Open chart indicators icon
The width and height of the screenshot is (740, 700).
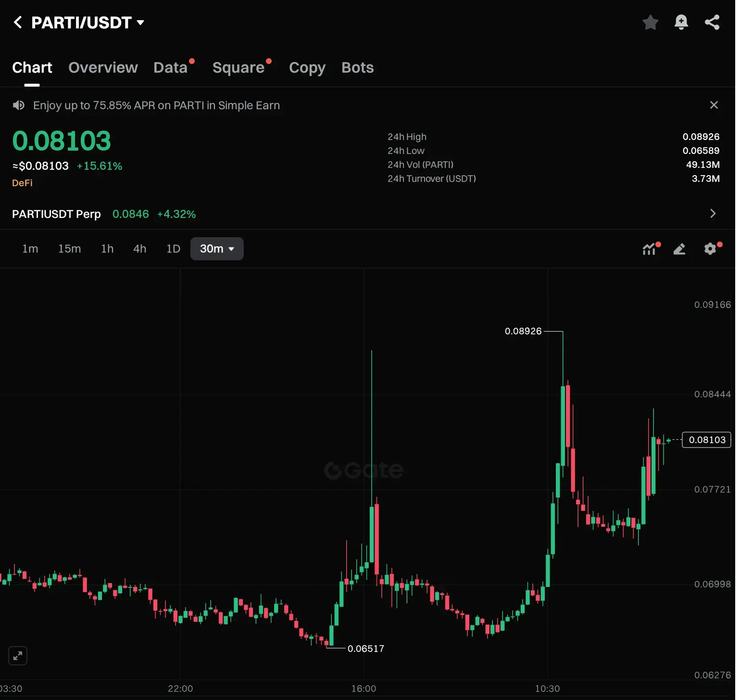pos(651,249)
